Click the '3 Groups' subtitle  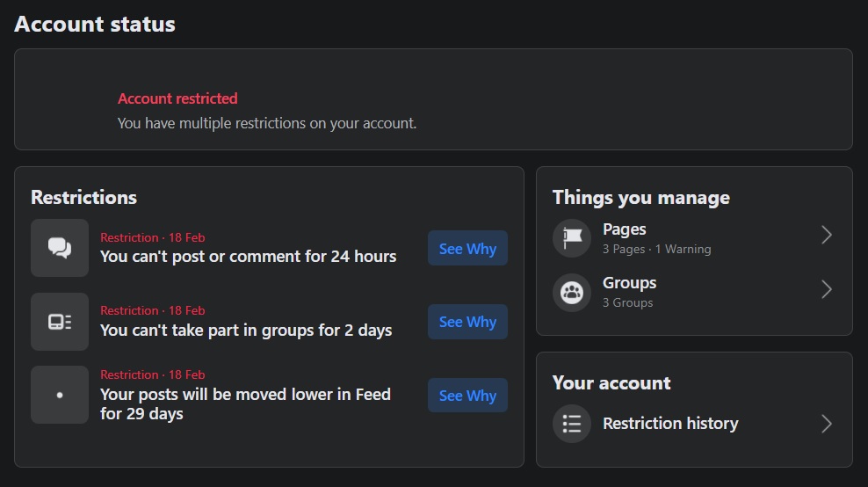628,303
